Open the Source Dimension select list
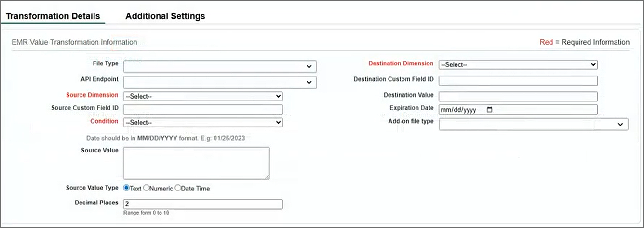 tap(203, 96)
